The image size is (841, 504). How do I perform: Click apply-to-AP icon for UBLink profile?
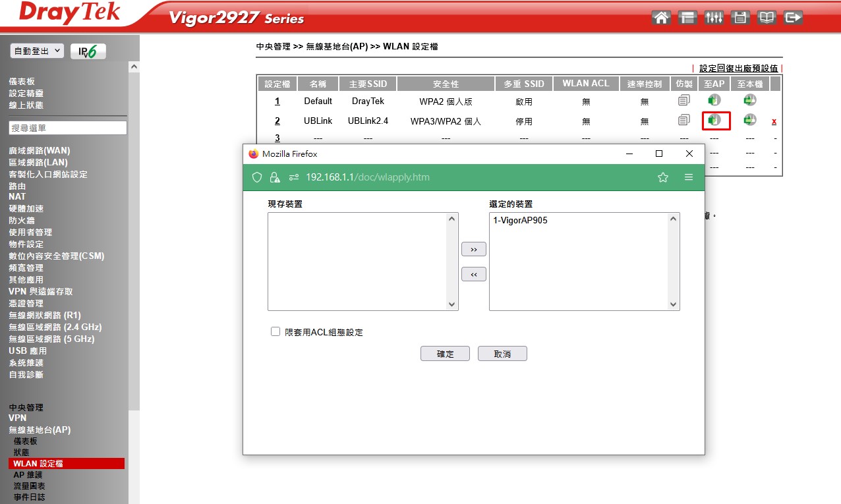click(x=715, y=121)
